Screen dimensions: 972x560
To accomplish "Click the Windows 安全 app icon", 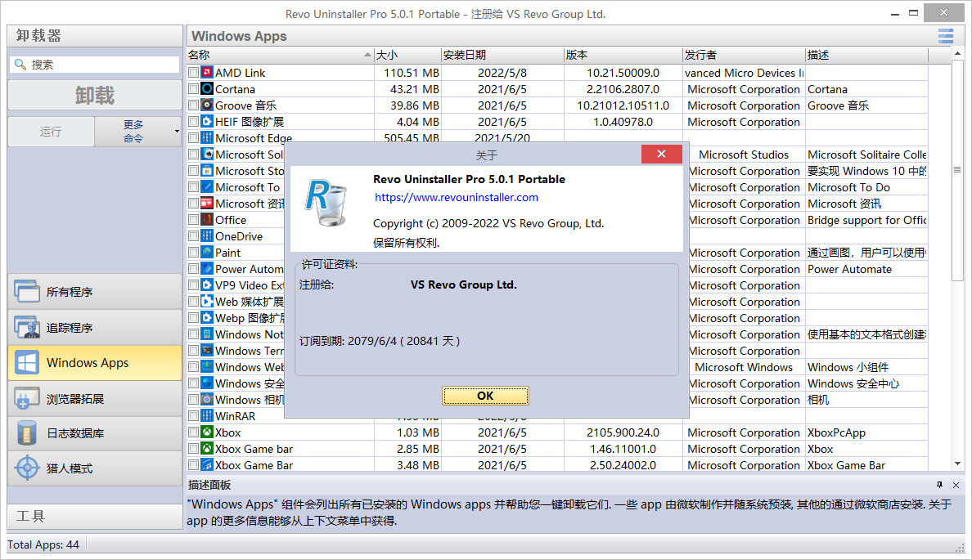I will coord(207,383).
